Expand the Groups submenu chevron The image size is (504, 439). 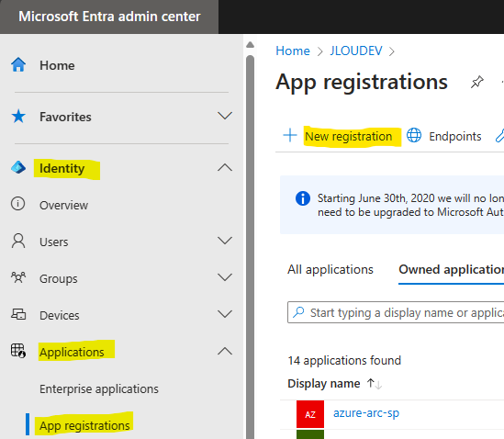[x=225, y=277]
